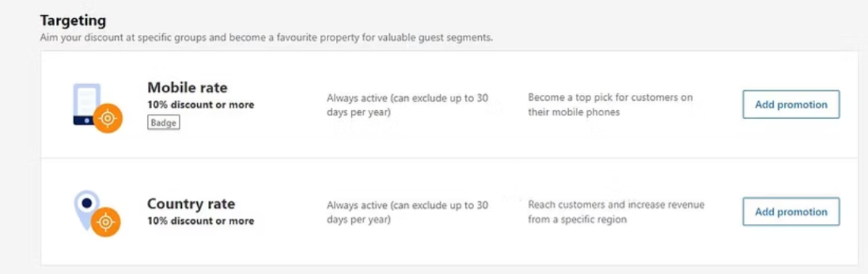868x274 pixels.
Task: Click 'Reach customers and increase revenue' description
Action: point(616,205)
